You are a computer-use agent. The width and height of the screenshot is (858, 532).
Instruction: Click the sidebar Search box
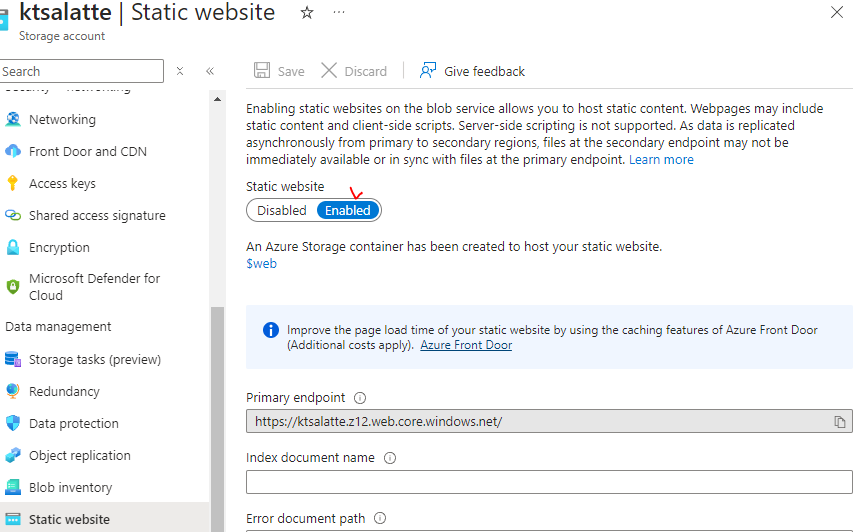point(82,71)
